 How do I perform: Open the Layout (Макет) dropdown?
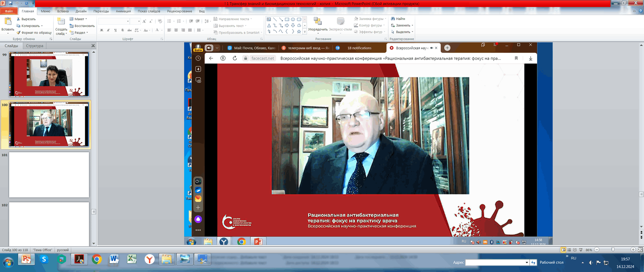[78, 19]
